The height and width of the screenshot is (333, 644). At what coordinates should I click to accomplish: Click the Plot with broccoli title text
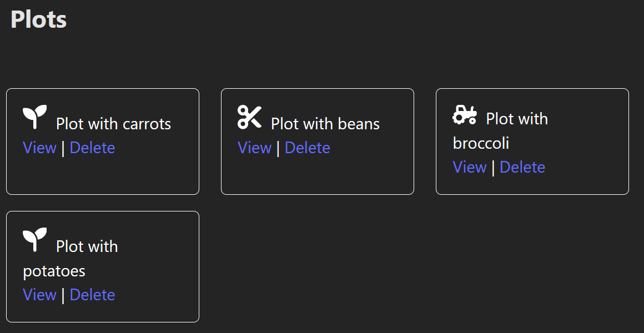pos(516,118)
